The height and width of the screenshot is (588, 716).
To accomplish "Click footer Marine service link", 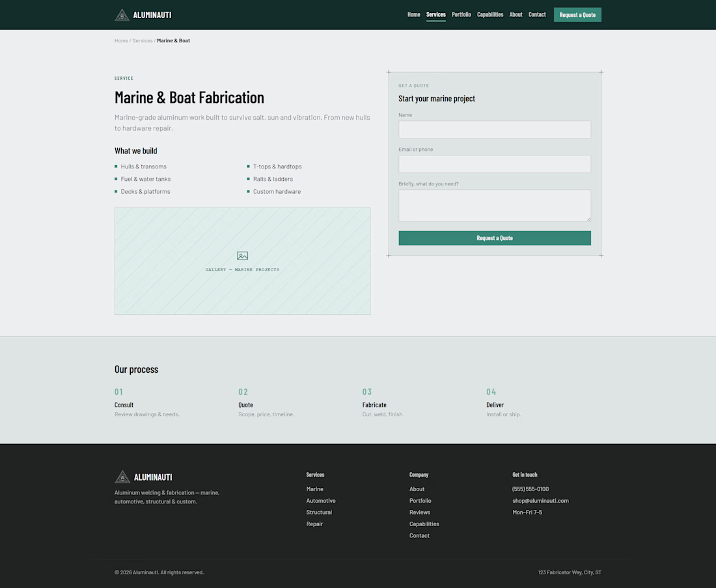I will 314,489.
